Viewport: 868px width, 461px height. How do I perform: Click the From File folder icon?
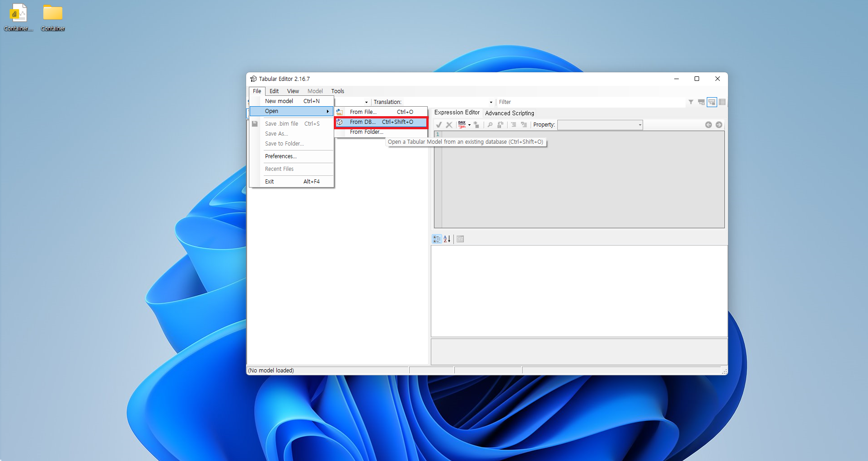(340, 112)
